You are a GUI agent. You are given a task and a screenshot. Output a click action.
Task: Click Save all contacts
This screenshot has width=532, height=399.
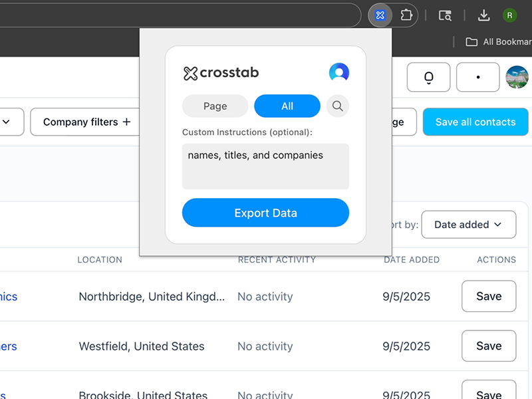click(x=475, y=122)
